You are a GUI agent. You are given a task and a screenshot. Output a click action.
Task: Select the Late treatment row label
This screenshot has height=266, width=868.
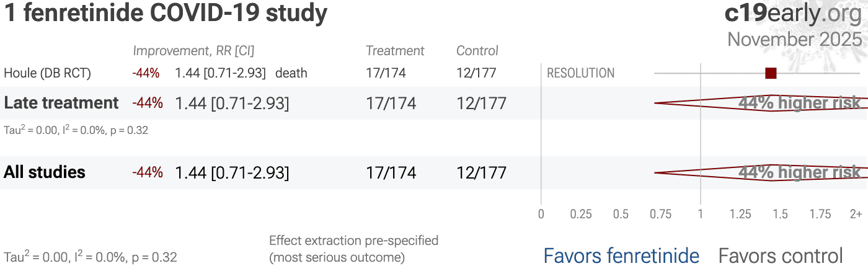pyautogui.click(x=61, y=103)
